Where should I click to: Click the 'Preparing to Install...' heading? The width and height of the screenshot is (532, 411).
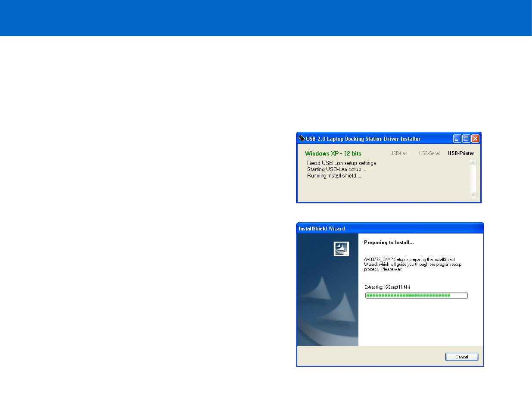(389, 243)
